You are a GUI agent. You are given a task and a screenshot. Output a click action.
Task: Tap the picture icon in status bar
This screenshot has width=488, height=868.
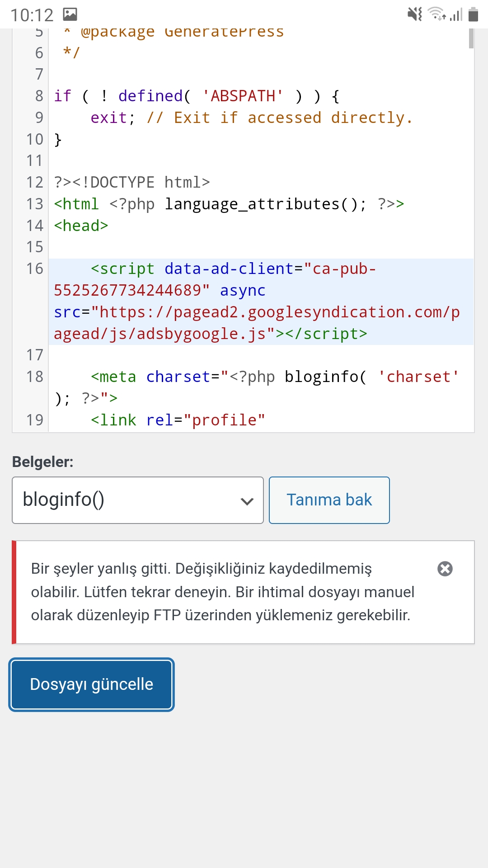70,14
